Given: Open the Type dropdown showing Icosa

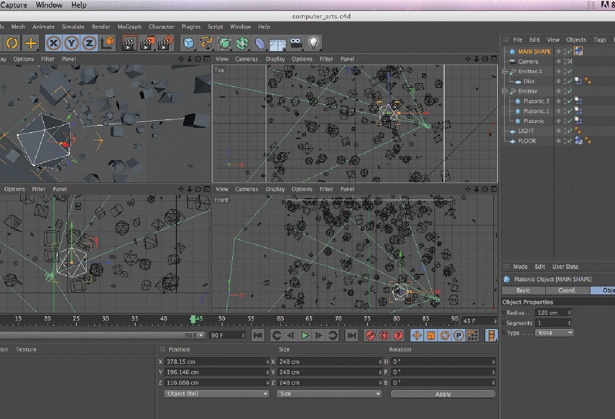Looking at the screenshot, I should pos(555,333).
